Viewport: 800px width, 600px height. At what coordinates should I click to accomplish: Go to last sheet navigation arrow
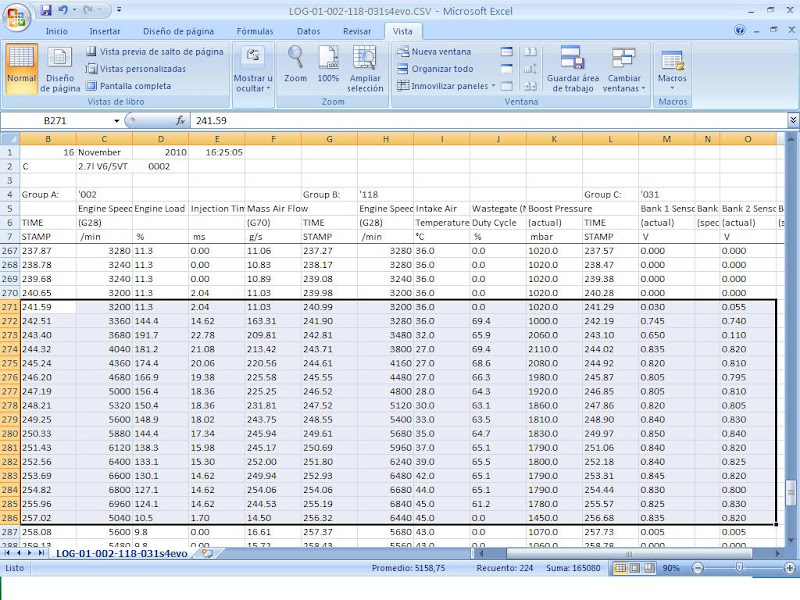pyautogui.click(x=41, y=553)
